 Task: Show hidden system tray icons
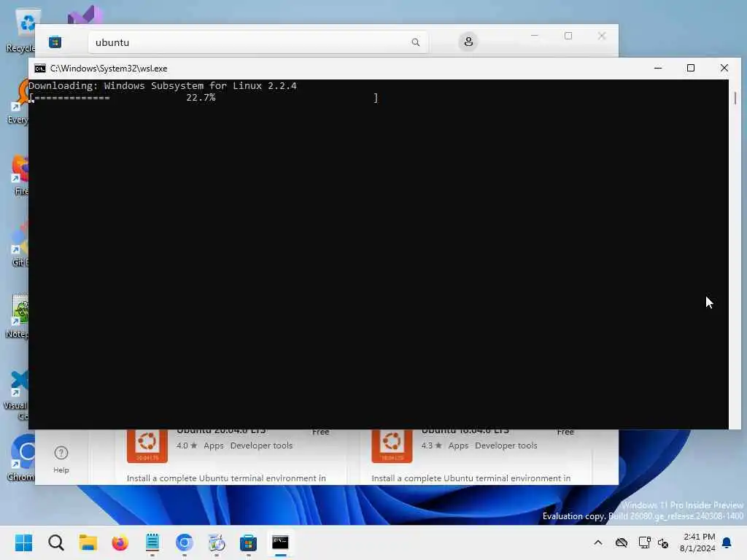point(598,542)
